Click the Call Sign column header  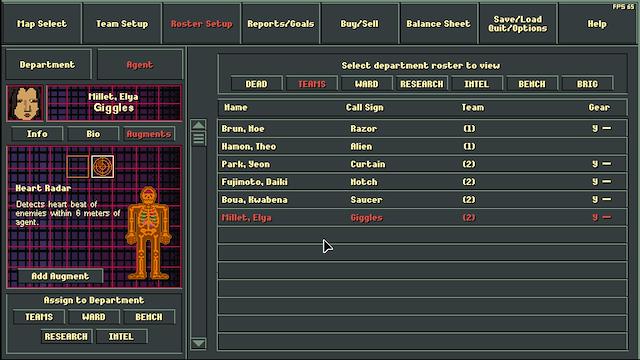tap(364, 107)
